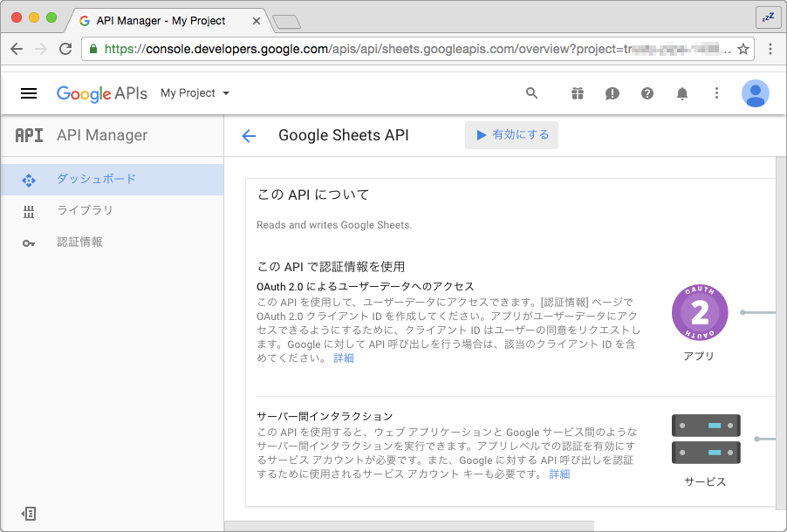This screenshot has width=787, height=532.
Task: Open the search magnifier in the header
Action: click(531, 93)
